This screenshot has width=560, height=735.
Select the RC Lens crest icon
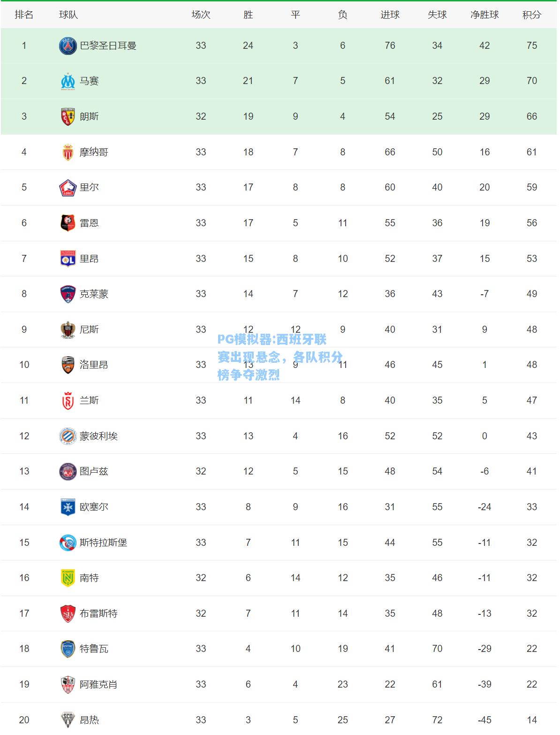pos(68,117)
